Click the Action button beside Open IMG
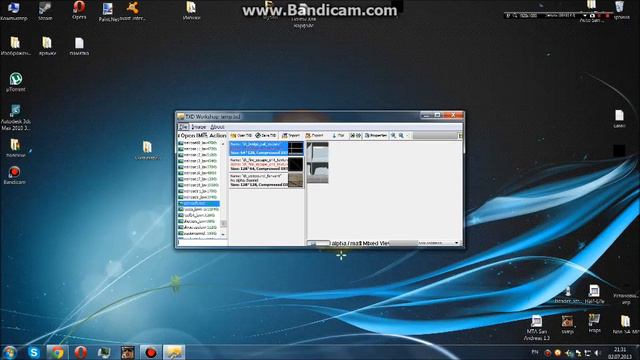This screenshot has height=360, width=640. (218, 136)
